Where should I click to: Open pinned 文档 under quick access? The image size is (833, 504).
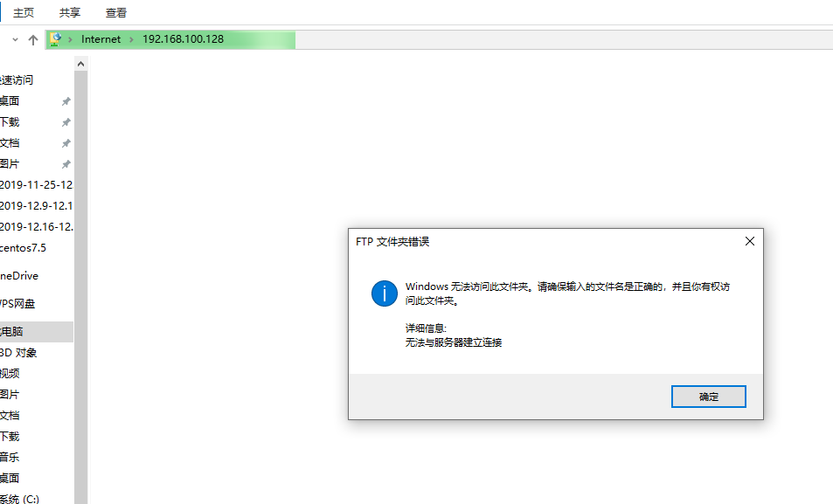10,143
